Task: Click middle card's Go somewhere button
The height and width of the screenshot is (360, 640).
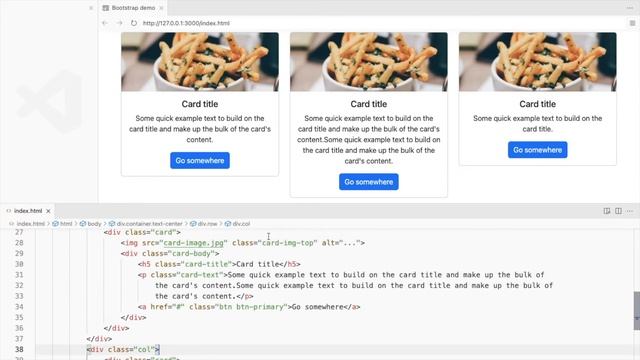Action: (369, 182)
